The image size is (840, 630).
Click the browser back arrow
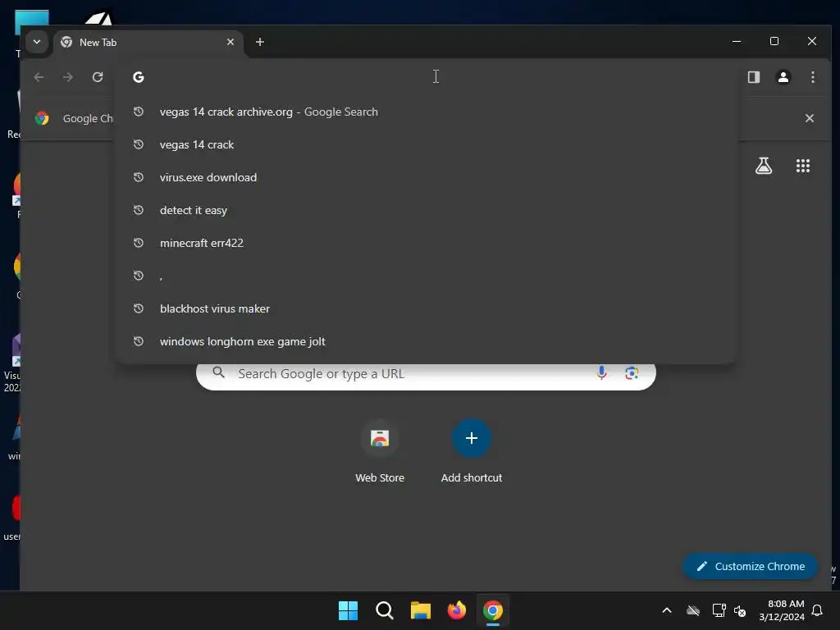(39, 77)
